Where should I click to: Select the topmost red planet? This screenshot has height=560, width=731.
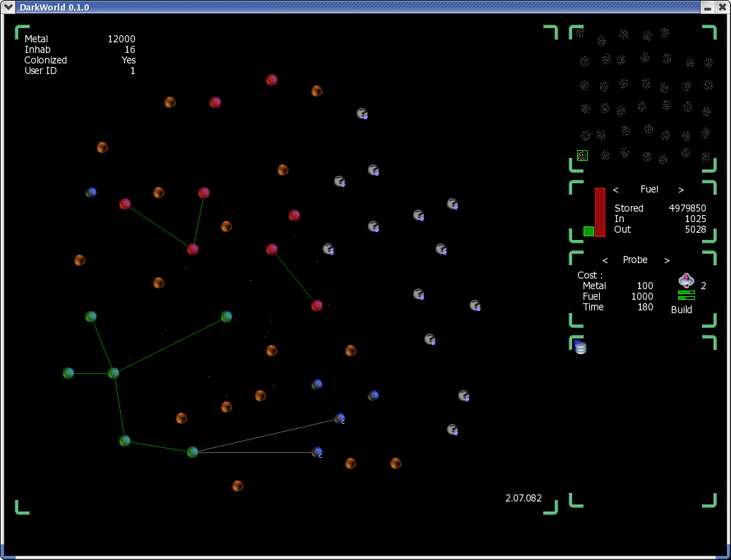pyautogui.click(x=272, y=80)
